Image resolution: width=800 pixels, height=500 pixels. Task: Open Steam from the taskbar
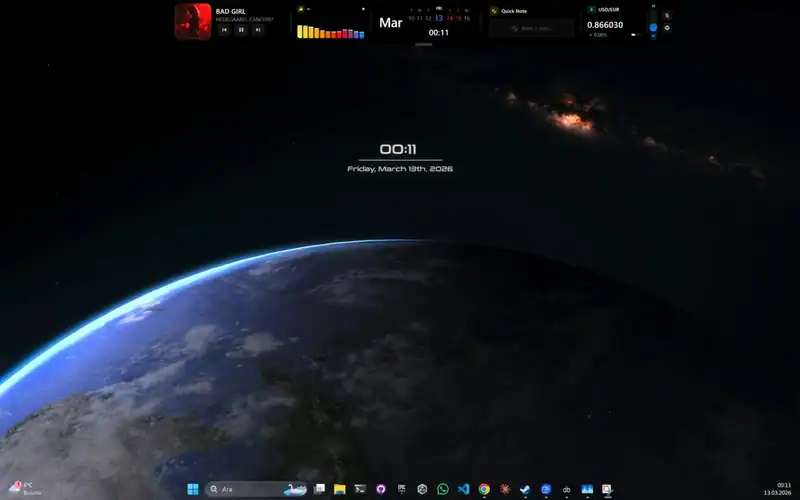525,489
